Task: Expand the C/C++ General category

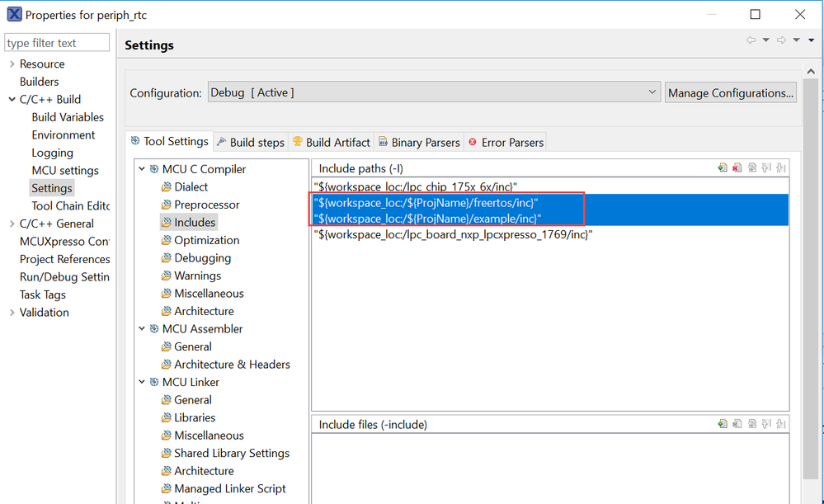Action: pyautogui.click(x=12, y=224)
